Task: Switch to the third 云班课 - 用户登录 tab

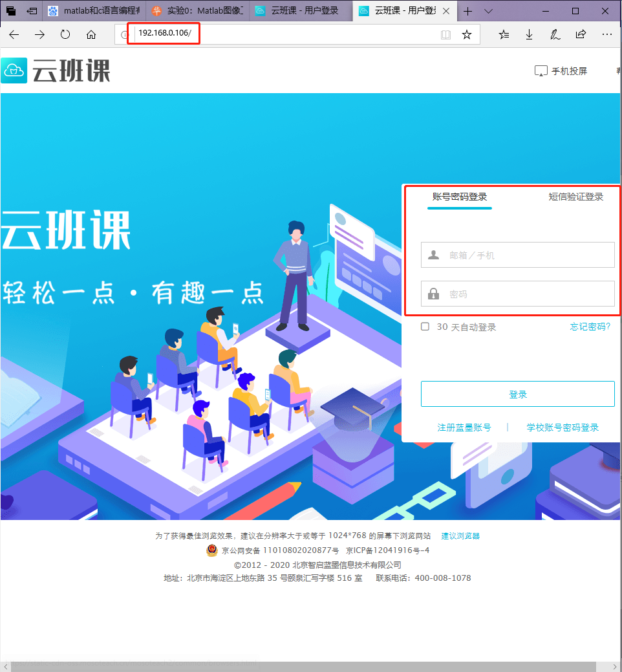Action: 301,11
